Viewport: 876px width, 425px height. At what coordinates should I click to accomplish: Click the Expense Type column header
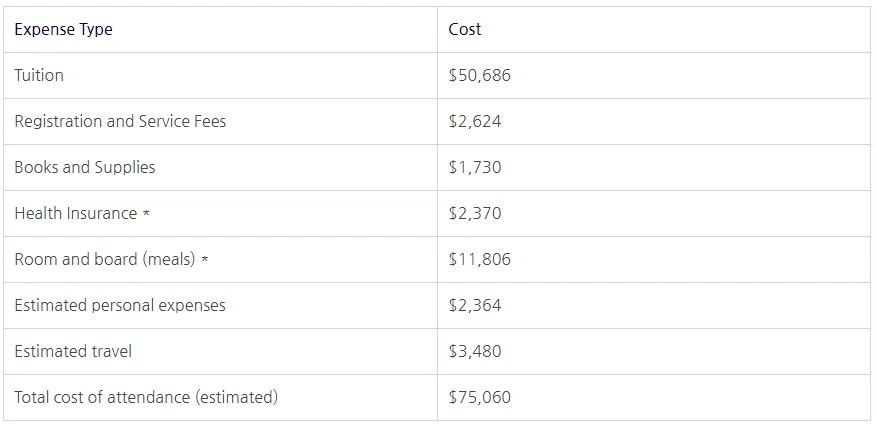(63, 30)
